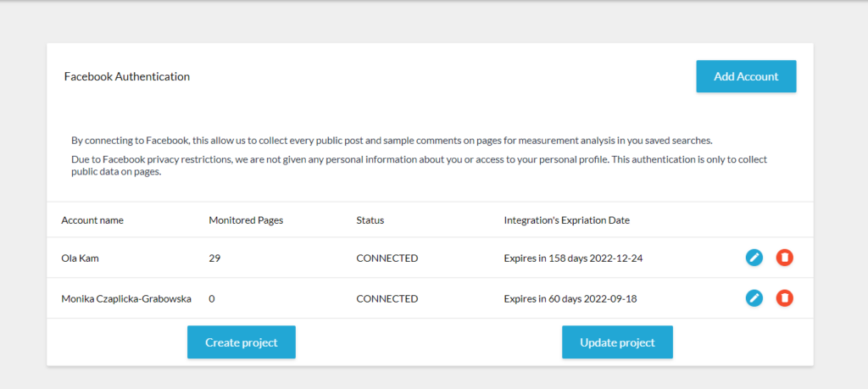The height and width of the screenshot is (389, 868).
Task: Select the Integration's Expriation Date header
Action: click(x=567, y=220)
